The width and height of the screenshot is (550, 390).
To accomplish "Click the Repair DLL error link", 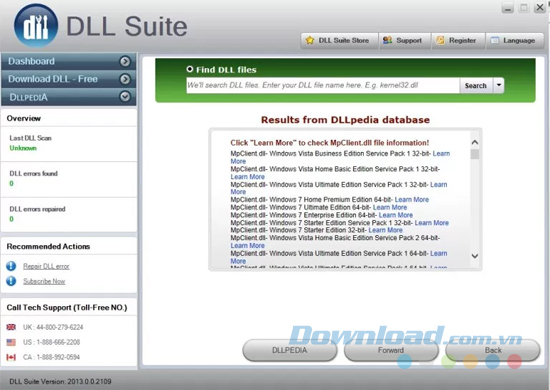I will [46, 266].
